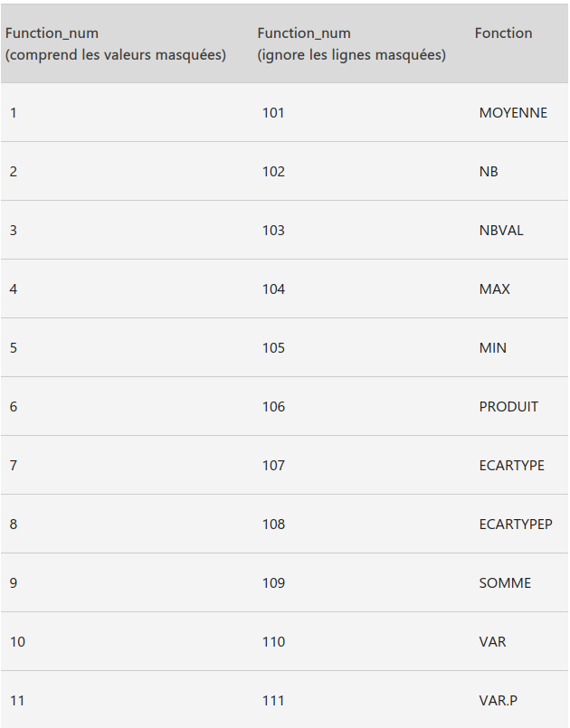Viewport: 570px width, 728px height.
Task: Click the value 101 in the table
Action: click(x=273, y=113)
